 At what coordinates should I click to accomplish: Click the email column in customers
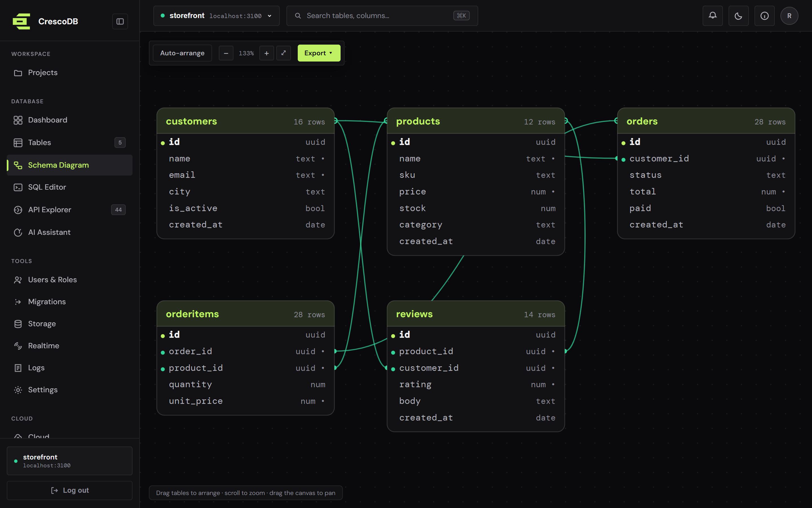click(x=245, y=175)
